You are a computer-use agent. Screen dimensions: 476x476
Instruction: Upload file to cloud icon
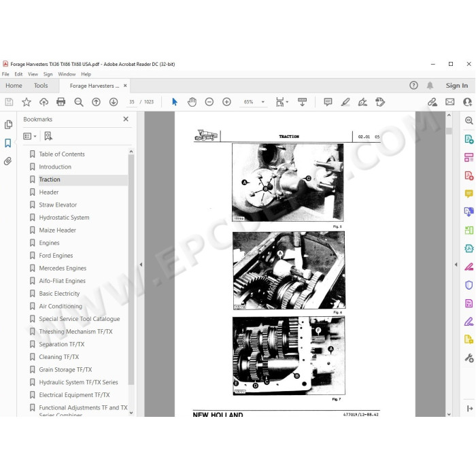coord(44,102)
